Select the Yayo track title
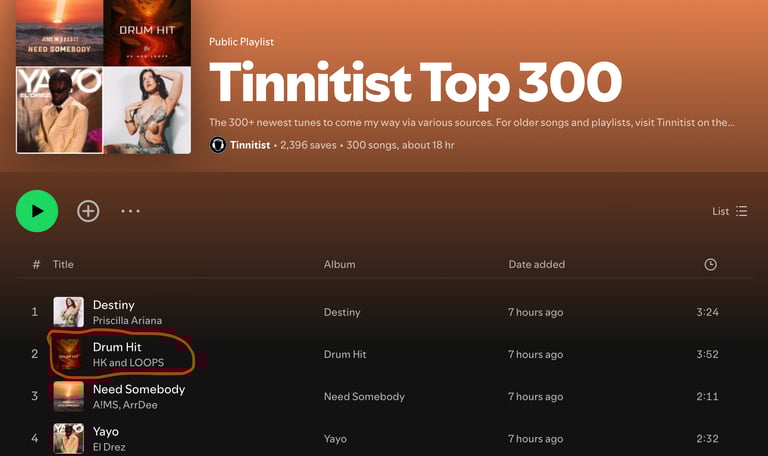This screenshot has width=768, height=456. point(106,432)
